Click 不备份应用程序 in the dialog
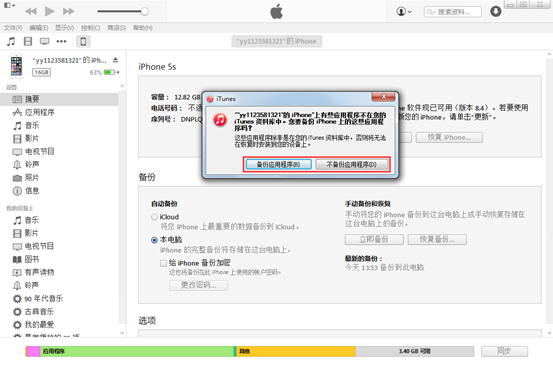The width and height of the screenshot is (553, 365). pyautogui.click(x=352, y=164)
